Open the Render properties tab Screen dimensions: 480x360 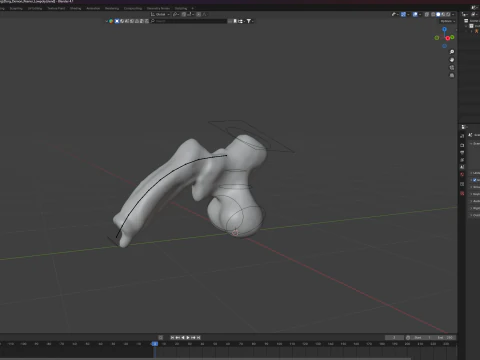point(462,145)
